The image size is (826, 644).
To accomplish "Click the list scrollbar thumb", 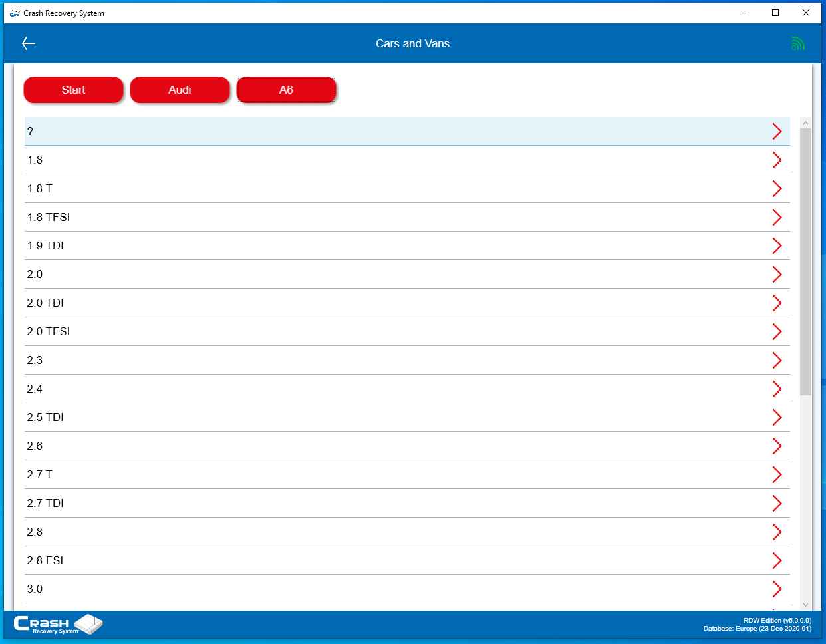I will click(x=805, y=261).
